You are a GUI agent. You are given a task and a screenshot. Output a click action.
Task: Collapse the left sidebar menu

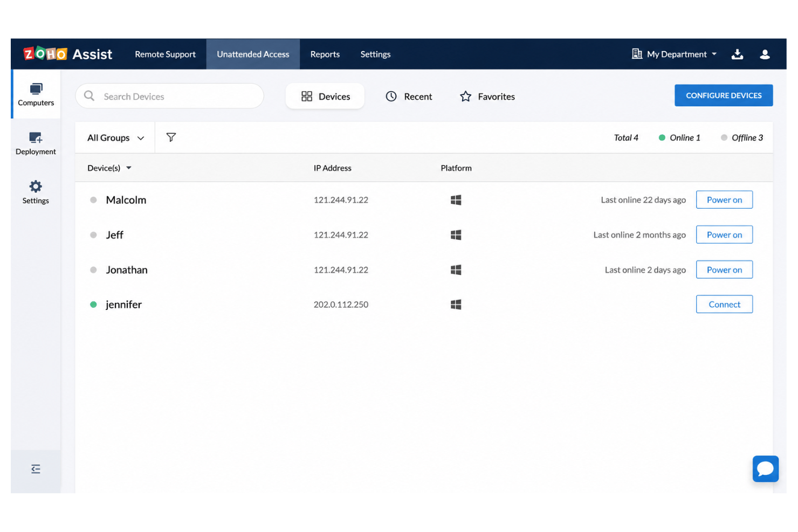pos(36,469)
